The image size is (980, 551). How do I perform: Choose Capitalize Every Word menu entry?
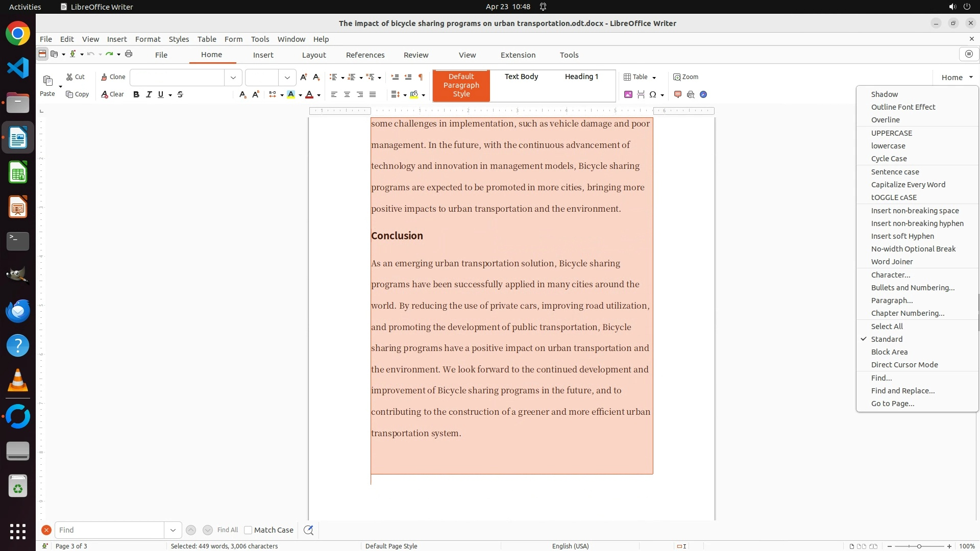click(x=908, y=185)
